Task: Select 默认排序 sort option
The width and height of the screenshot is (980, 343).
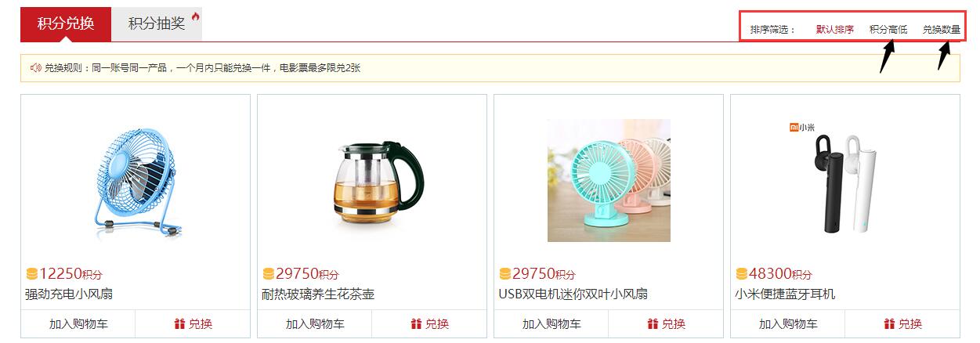Action: tap(835, 30)
